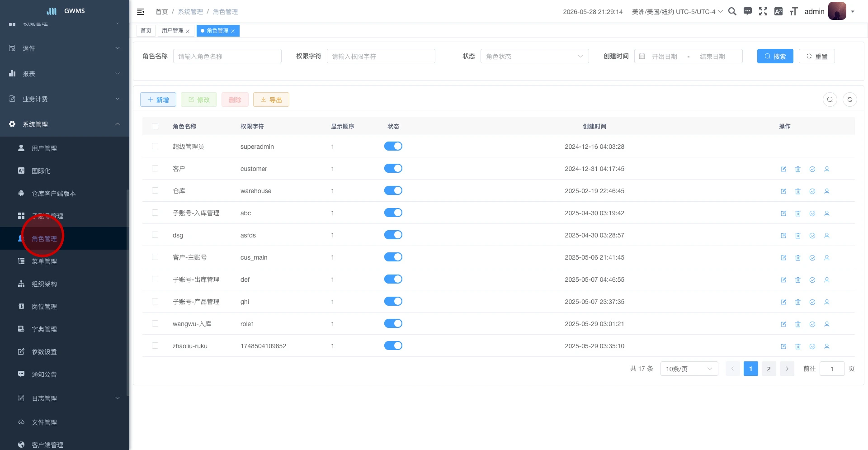The height and width of the screenshot is (450, 868).
Task: Delete the zhaoliu-ruku role row
Action: tap(798, 346)
